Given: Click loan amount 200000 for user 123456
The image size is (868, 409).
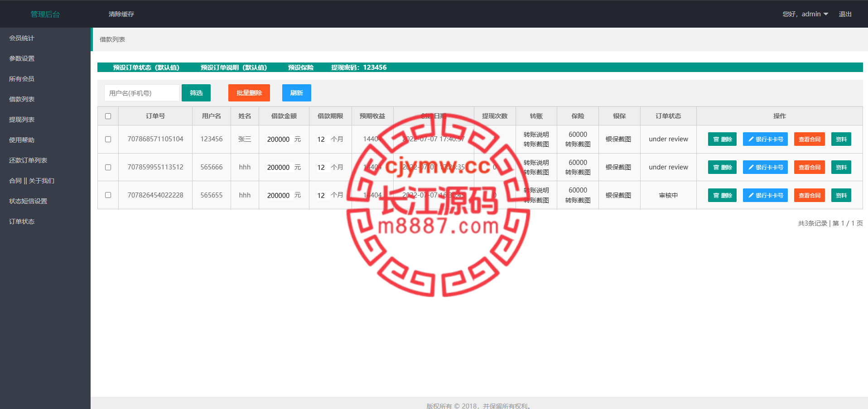Looking at the screenshot, I should (x=278, y=140).
